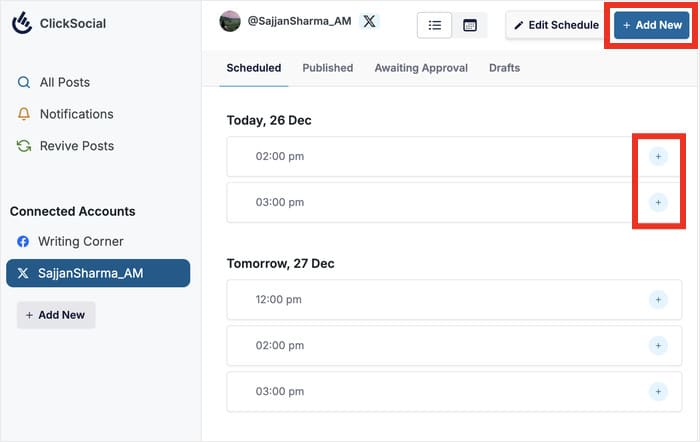Click sidebar Add New account button
Screen dimensions: 700x442
point(56,315)
